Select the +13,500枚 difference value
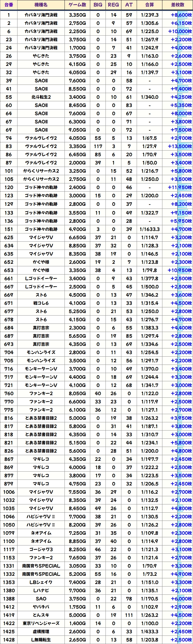This screenshot has height=644, width=193. pos(180,146)
